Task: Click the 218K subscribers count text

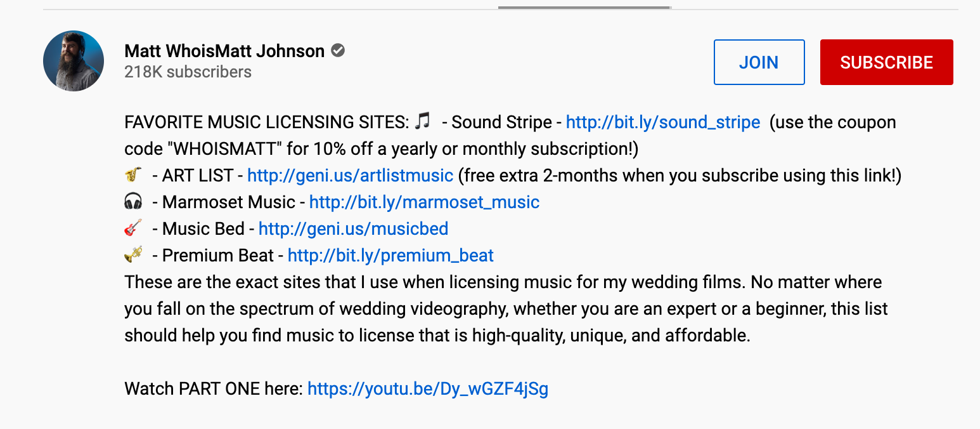Action: pyautogui.click(x=188, y=72)
